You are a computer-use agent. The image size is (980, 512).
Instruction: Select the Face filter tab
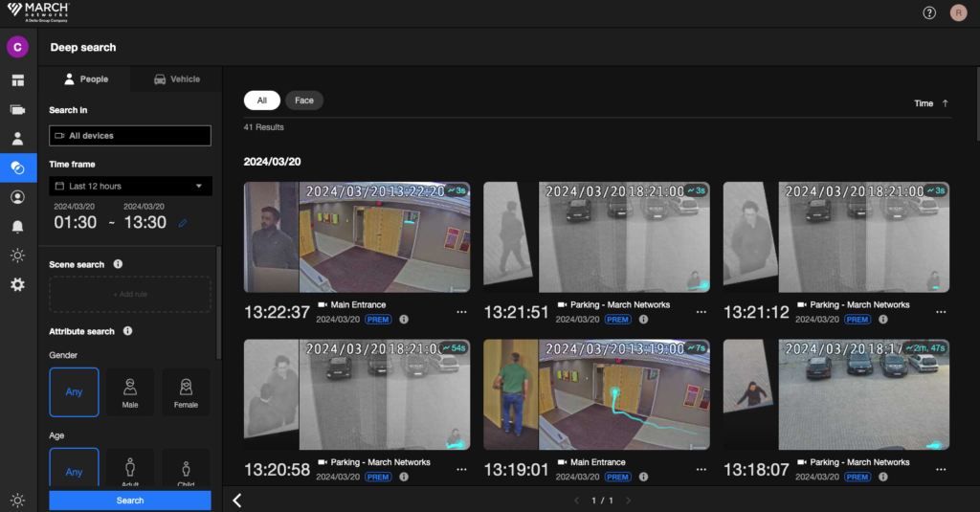[304, 100]
